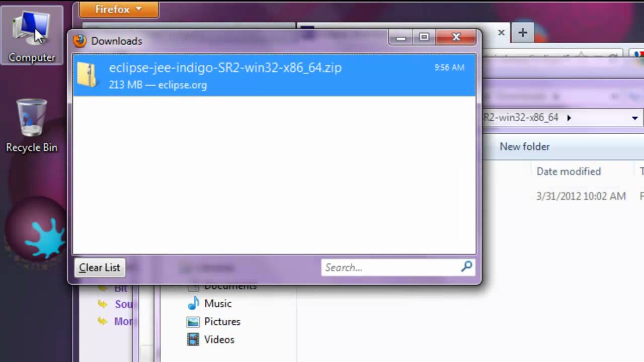Sort by Date modified column header

pyautogui.click(x=569, y=171)
